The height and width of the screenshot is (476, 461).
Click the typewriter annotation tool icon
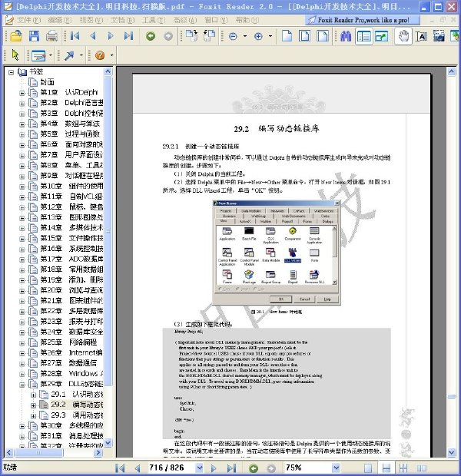tap(38, 55)
